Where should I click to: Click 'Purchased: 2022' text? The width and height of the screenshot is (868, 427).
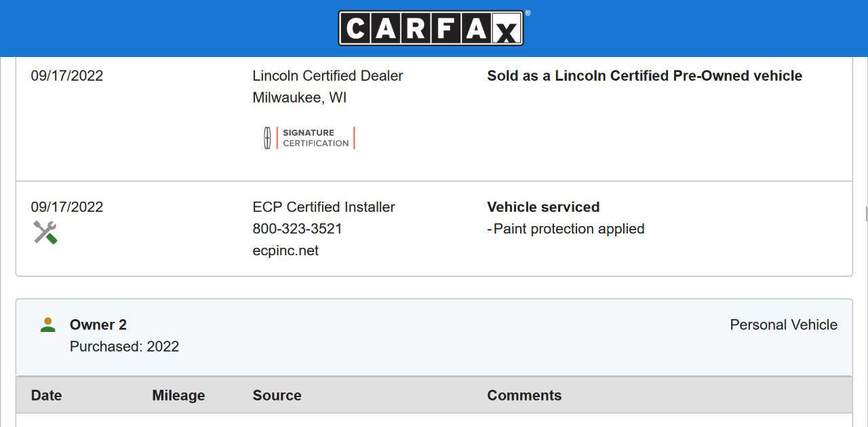pos(124,346)
